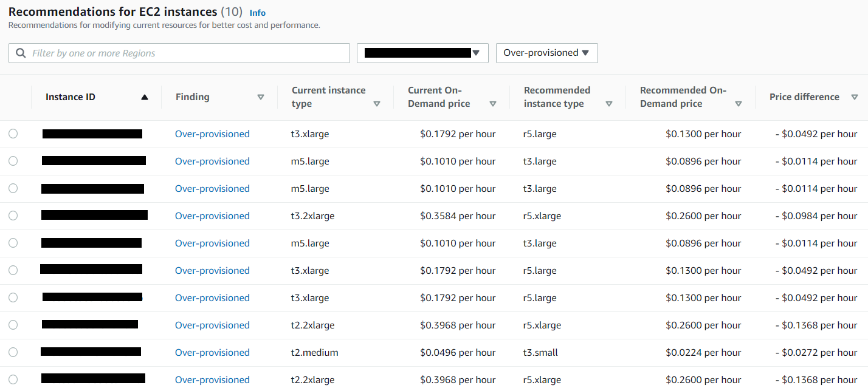
Task: Click the search magnifier icon in Regions filter
Action: 21,53
